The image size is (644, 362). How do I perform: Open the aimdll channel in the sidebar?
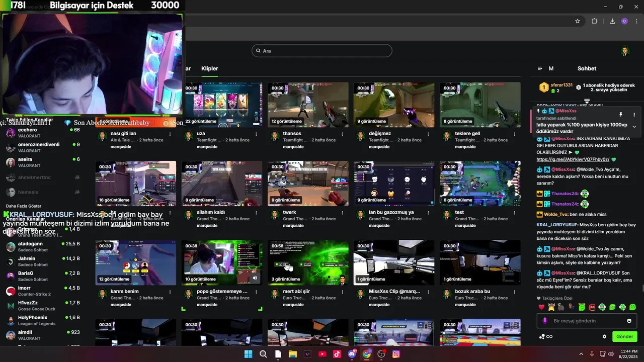tap(43, 335)
